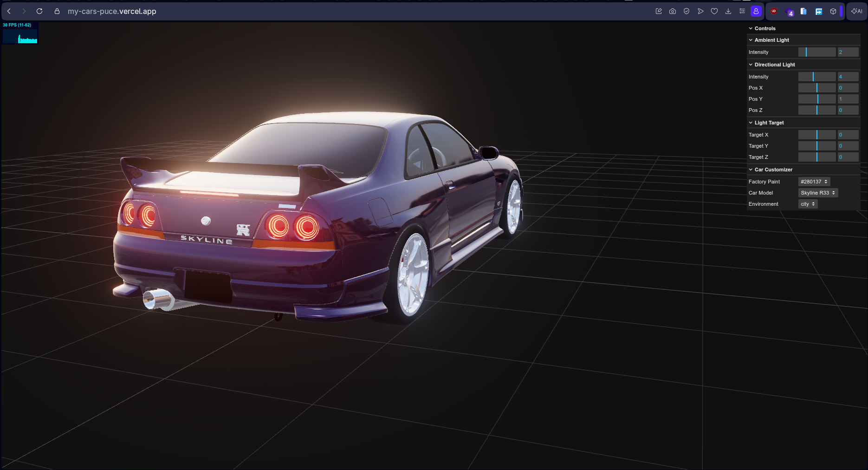Viewport: 868px width, 470px height.
Task: Take a snapshot with the camera icon
Action: point(673,11)
